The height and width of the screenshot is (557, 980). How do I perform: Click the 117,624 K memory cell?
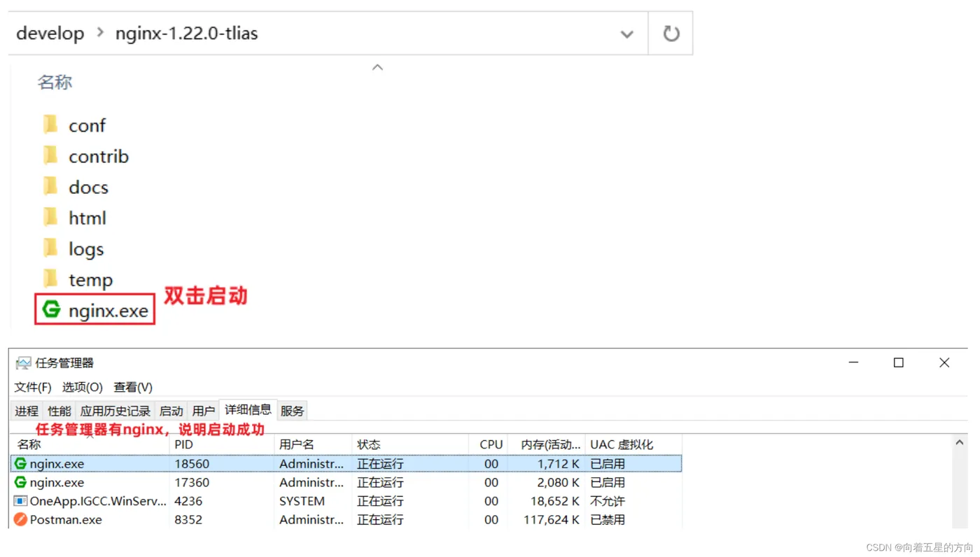tap(552, 519)
